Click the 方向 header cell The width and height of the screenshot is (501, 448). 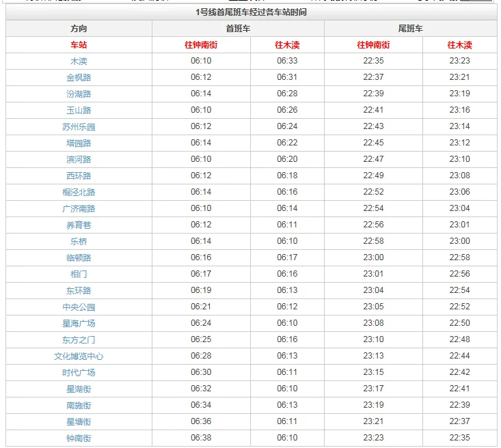click(x=79, y=29)
